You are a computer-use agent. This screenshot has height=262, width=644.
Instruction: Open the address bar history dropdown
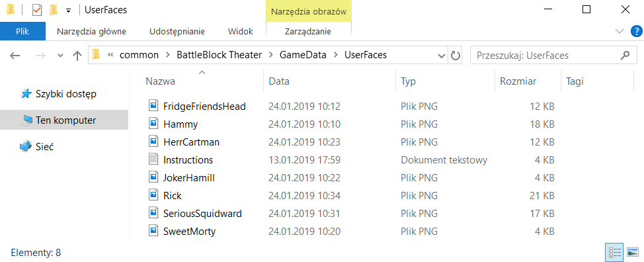[442, 56]
